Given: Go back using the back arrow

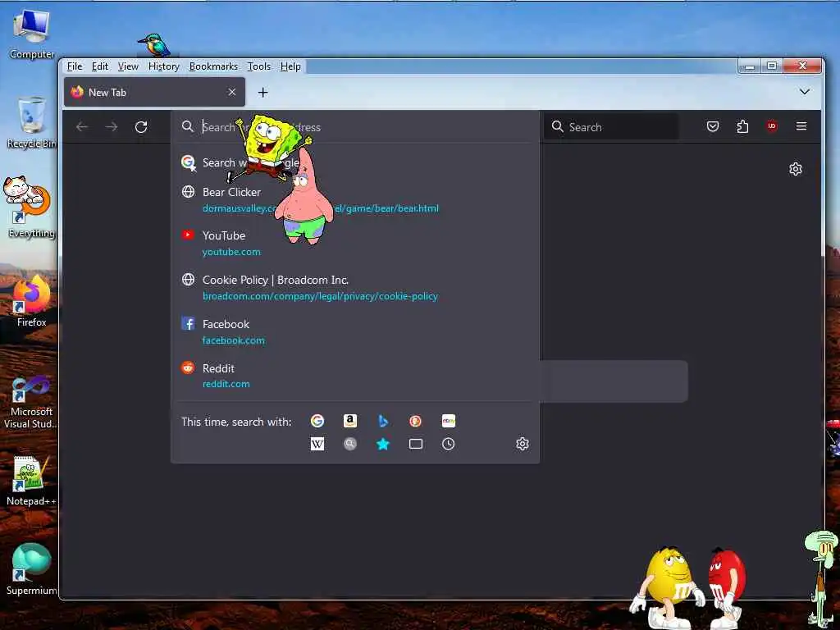Looking at the screenshot, I should 82,127.
